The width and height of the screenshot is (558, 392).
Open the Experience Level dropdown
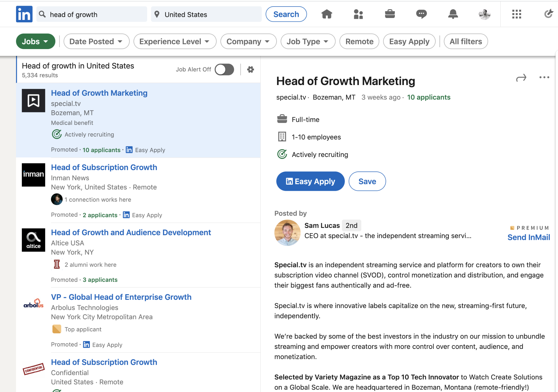tap(175, 41)
